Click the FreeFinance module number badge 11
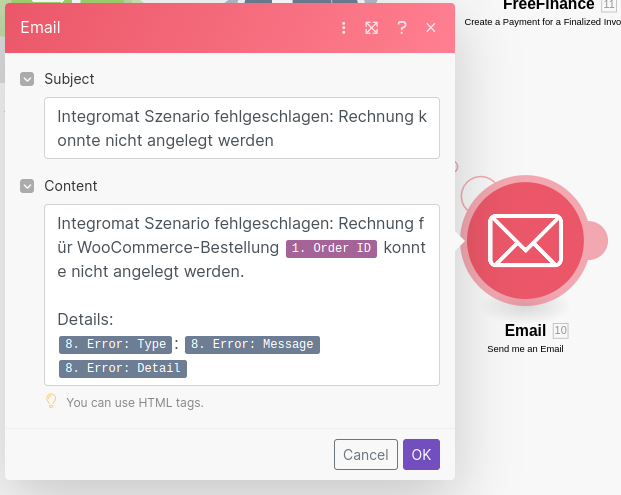 click(609, 5)
